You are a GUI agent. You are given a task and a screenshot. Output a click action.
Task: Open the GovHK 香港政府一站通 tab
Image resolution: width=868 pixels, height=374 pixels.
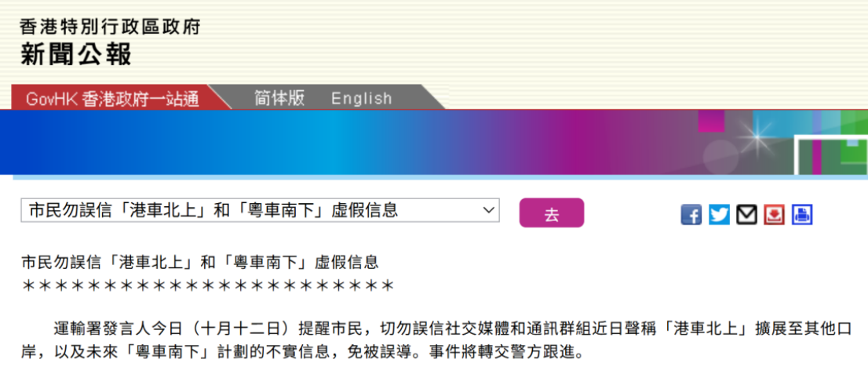(112, 99)
